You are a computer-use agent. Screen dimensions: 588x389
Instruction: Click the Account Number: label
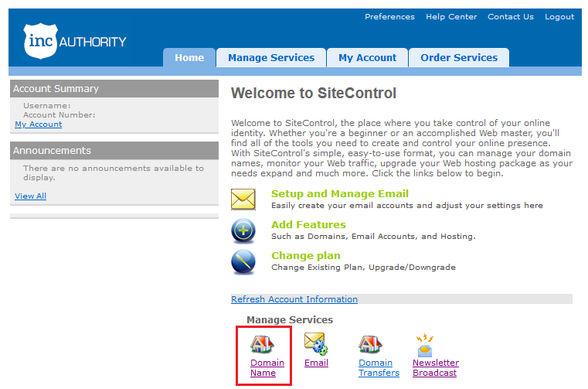pos(59,115)
